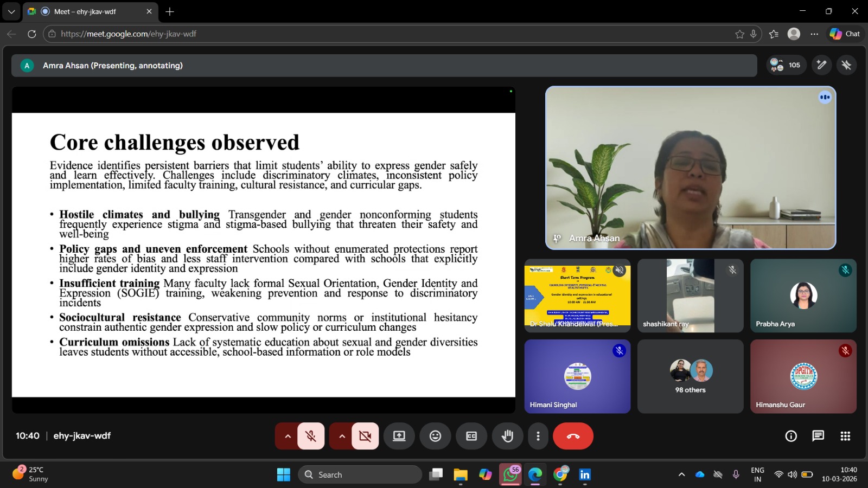Expand video settings arrow beside camera
The width and height of the screenshot is (868, 488).
342,436
